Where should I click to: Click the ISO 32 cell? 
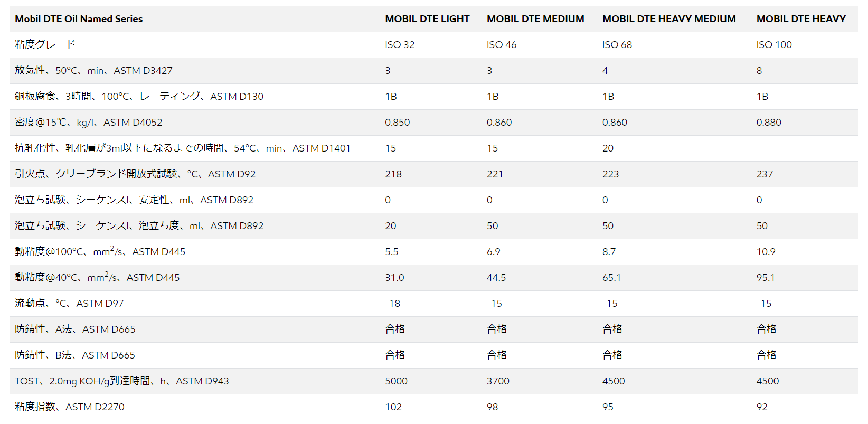[400, 45]
